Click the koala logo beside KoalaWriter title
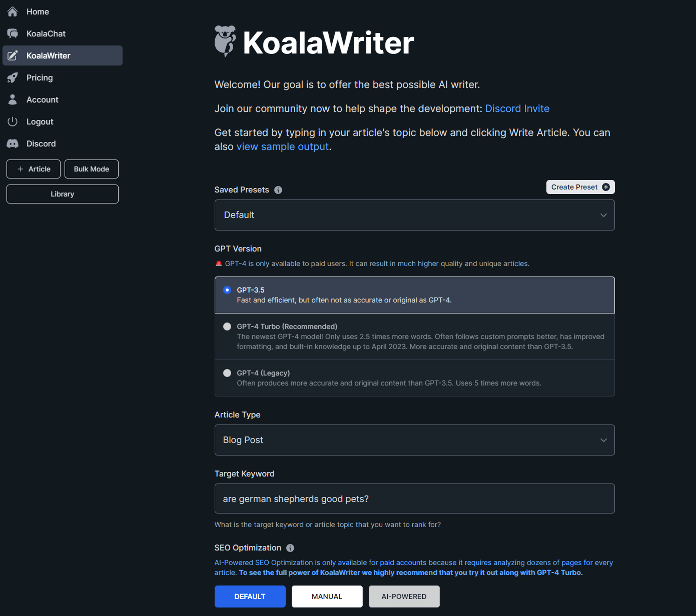696x616 pixels. click(225, 41)
